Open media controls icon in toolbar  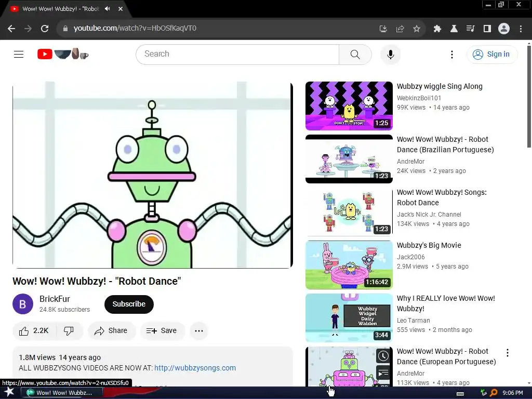coord(471,29)
